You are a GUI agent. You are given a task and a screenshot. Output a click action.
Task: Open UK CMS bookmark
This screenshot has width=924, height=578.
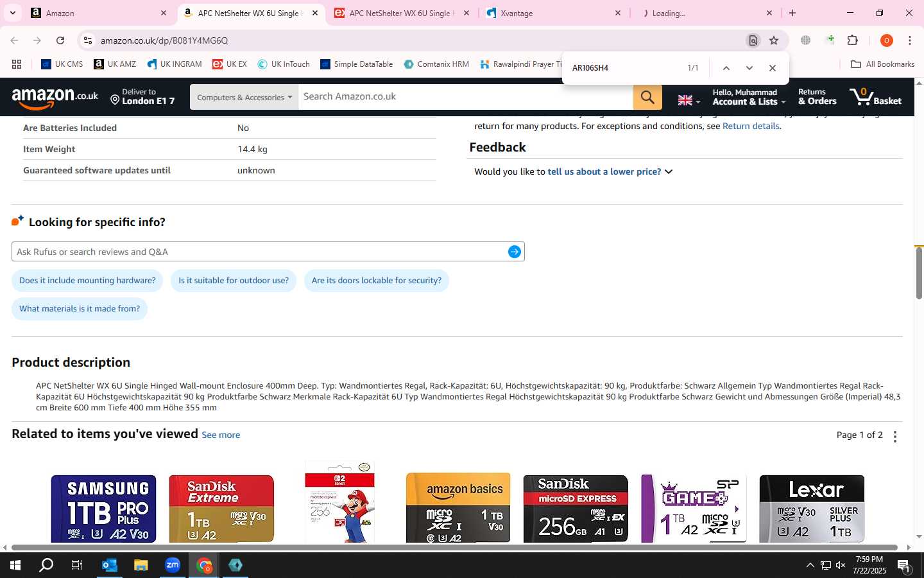coord(62,64)
